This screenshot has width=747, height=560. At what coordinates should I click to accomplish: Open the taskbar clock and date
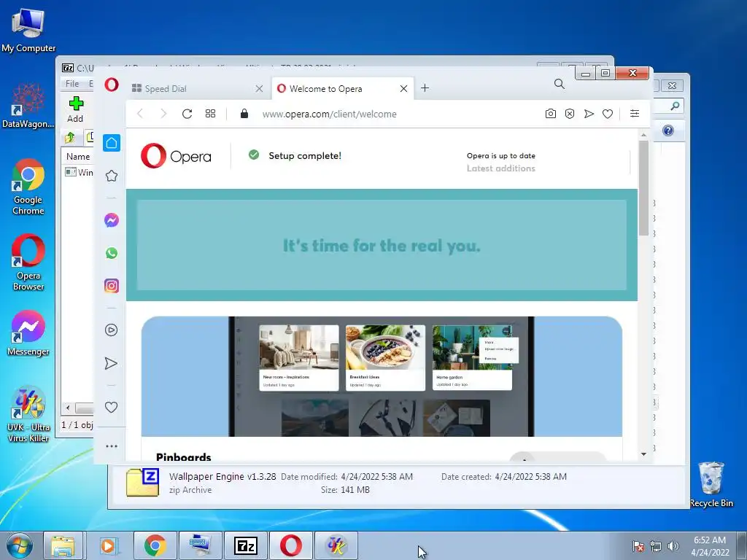(710, 546)
